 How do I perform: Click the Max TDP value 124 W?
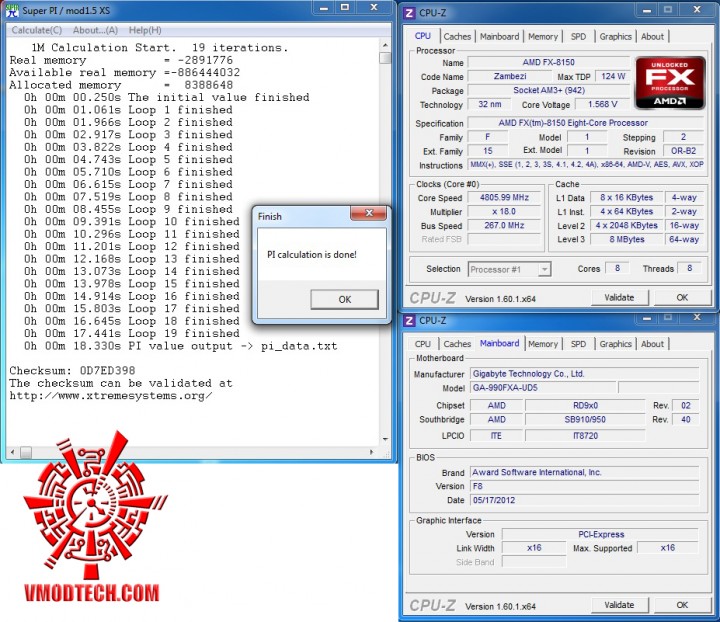[613, 76]
